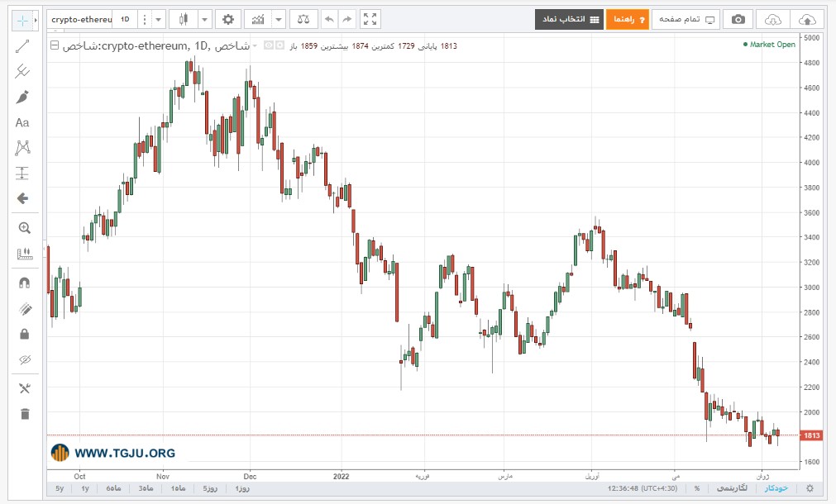The height and width of the screenshot is (504, 836).
Task: Expand the indicators dropdown arrow
Action: 279,20
